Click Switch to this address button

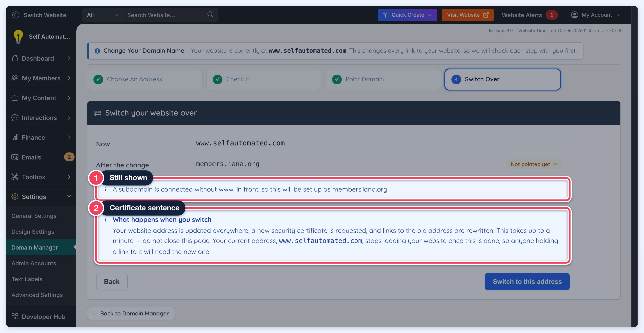pyautogui.click(x=527, y=281)
